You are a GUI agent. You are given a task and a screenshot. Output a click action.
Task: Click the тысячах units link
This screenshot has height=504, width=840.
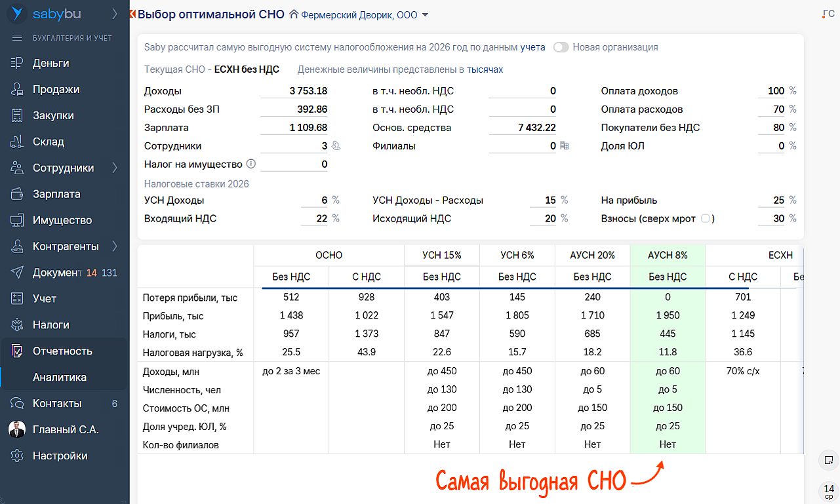[x=485, y=69]
